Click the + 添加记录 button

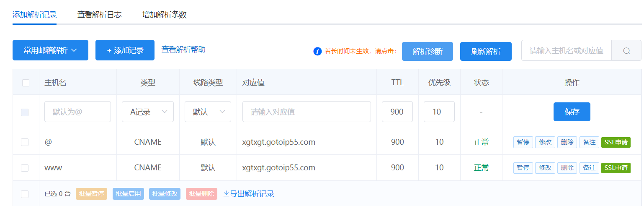125,50
